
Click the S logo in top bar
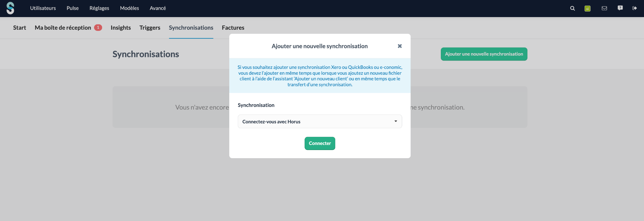10,8
